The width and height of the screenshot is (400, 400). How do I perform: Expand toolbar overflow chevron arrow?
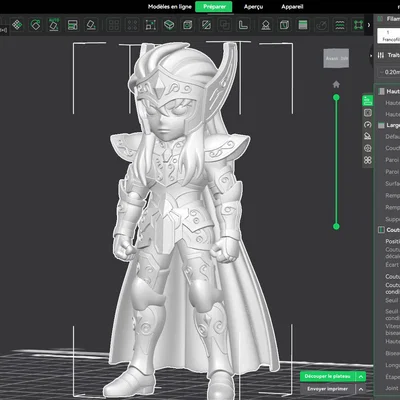[x=369, y=25]
